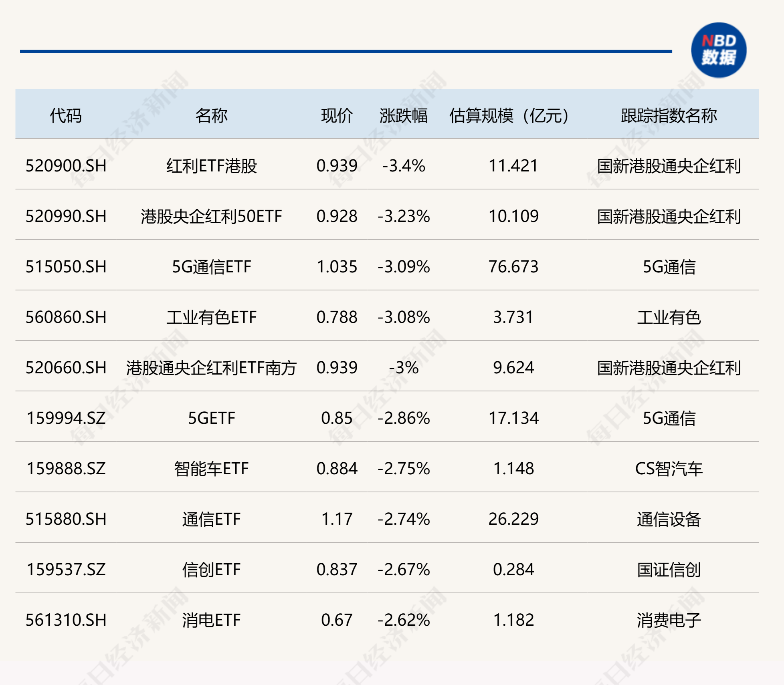The image size is (784, 685).
Task: Click fund name 港股通央企红利ETF南方
Action: (x=211, y=368)
